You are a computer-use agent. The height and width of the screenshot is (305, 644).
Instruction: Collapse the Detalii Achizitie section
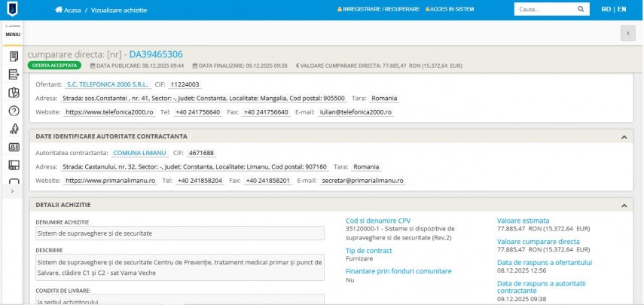click(623, 205)
